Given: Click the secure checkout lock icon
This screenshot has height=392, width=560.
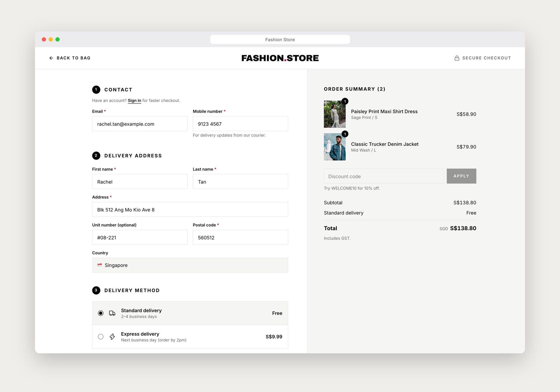Looking at the screenshot, I should tap(457, 58).
